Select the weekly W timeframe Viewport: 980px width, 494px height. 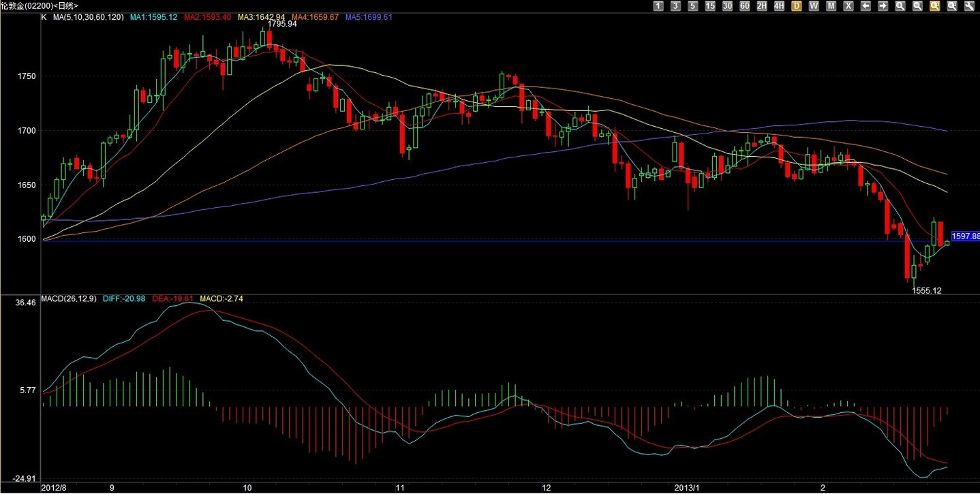[814, 5]
